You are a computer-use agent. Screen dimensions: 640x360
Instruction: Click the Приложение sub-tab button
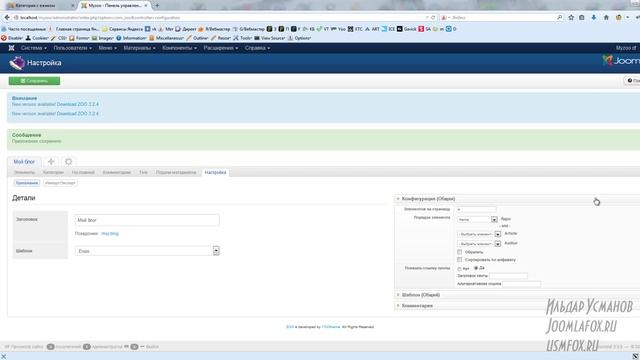point(27,183)
